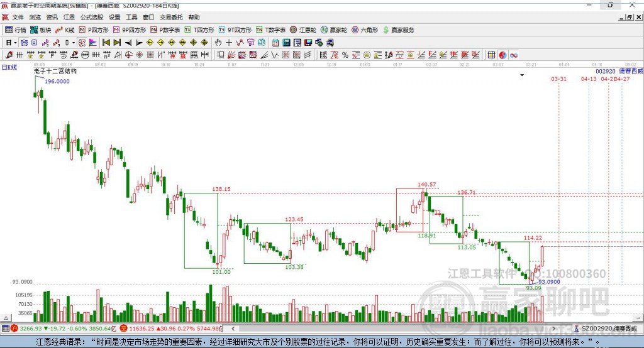Open the 帮助 menu
Image resolution: width=644 pixels, height=348 pixels.
(x=194, y=17)
